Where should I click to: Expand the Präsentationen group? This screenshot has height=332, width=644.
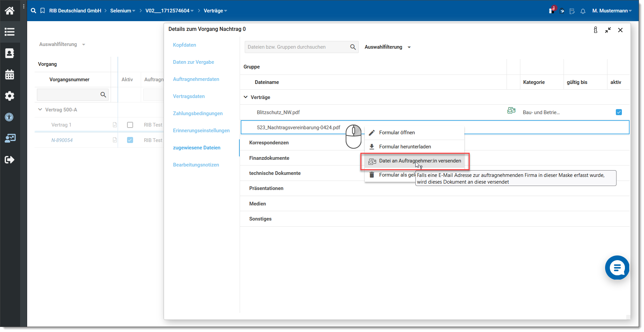[266, 188]
